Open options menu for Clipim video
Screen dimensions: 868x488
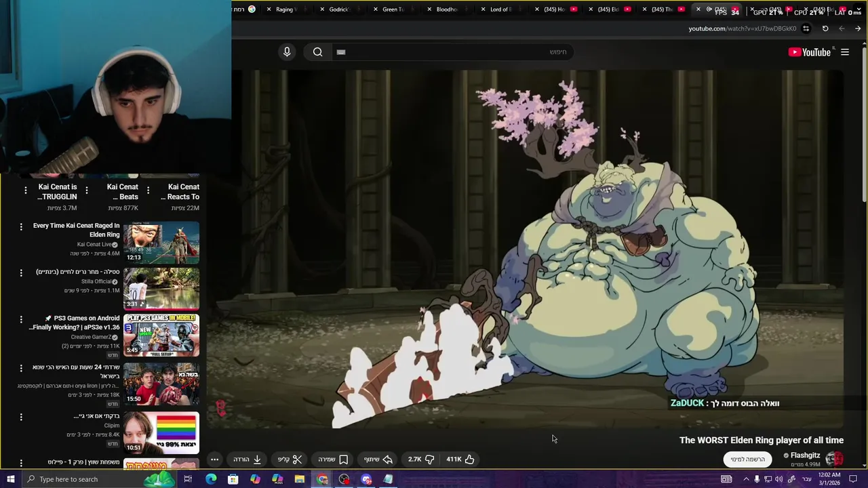coord(21,418)
